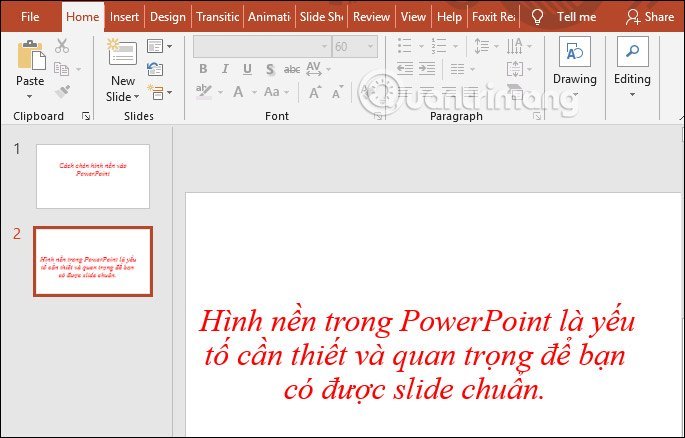The width and height of the screenshot is (685, 438).
Task: Open the Paste options dropdown arrow
Action: coord(30,97)
